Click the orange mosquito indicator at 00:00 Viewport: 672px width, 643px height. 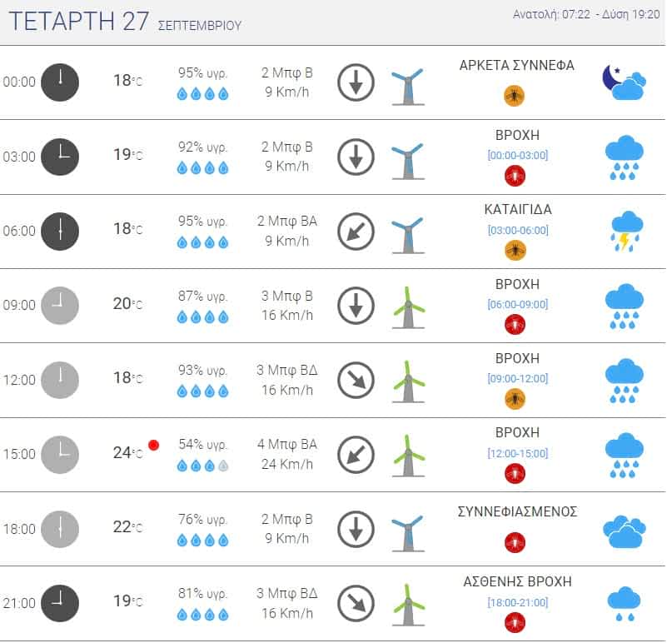tap(515, 96)
